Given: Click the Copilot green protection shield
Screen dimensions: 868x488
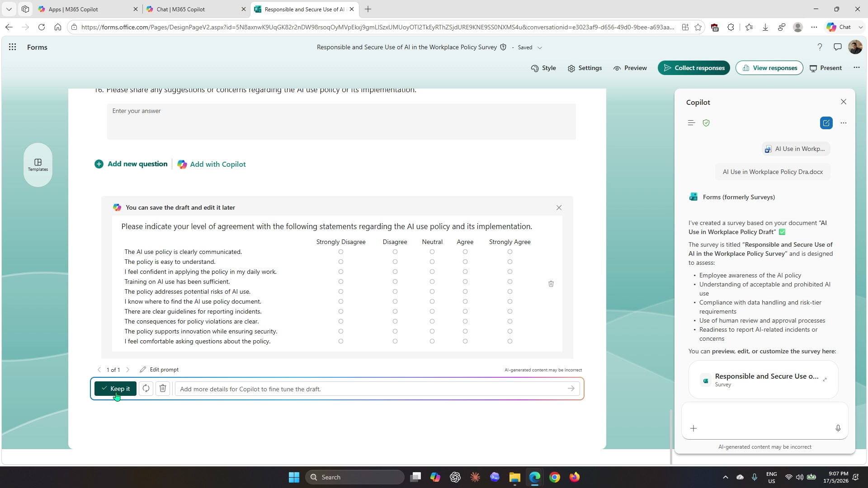Looking at the screenshot, I should [706, 123].
